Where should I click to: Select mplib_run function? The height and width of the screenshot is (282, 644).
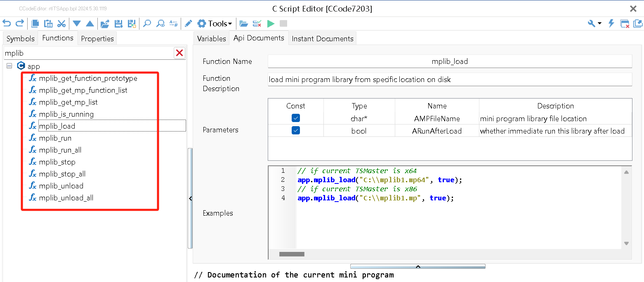click(55, 138)
